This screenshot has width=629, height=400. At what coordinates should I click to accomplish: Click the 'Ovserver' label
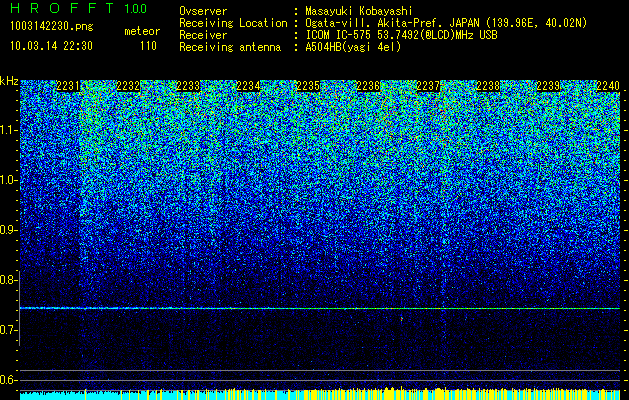[203, 11]
